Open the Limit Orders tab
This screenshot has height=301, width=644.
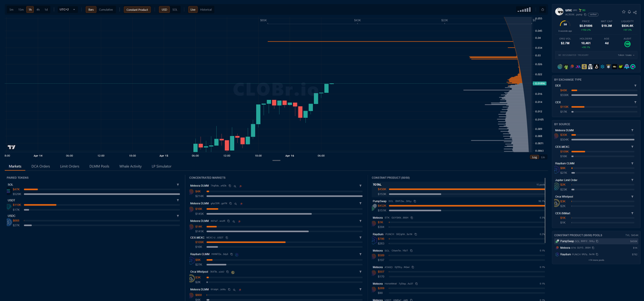(70, 166)
